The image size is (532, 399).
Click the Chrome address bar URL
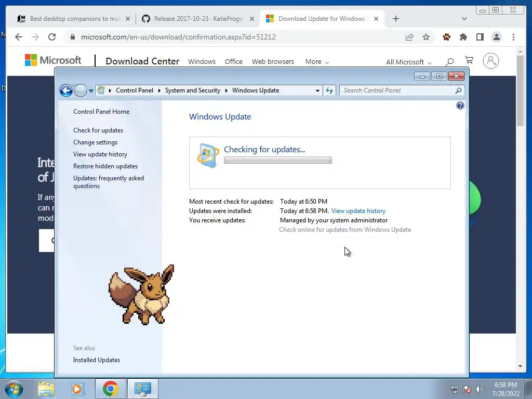coord(178,37)
